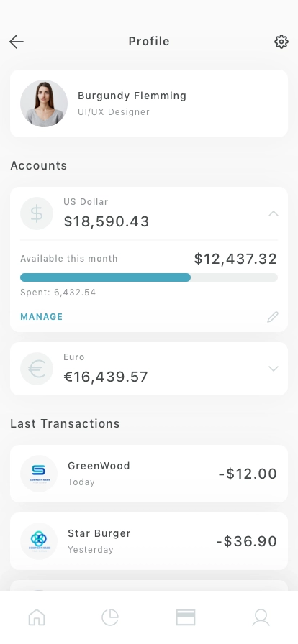Tap the Star Burger company logo
The width and height of the screenshot is (298, 644).
click(39, 541)
